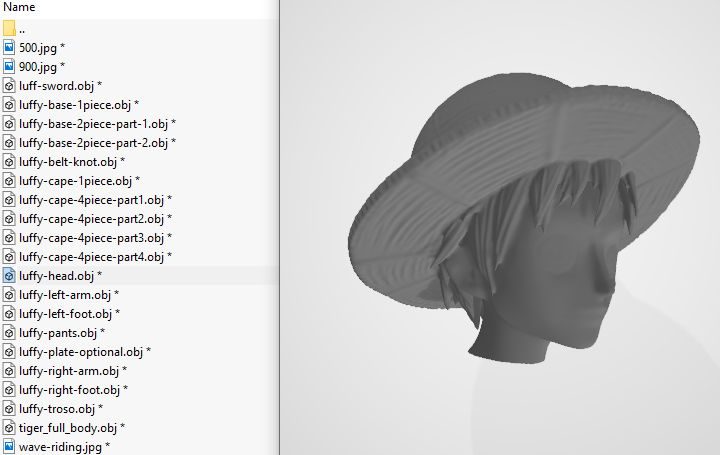Viewport: 720px width, 455px height.
Task: Click the luff-sword.obj file icon
Action: coord(9,85)
